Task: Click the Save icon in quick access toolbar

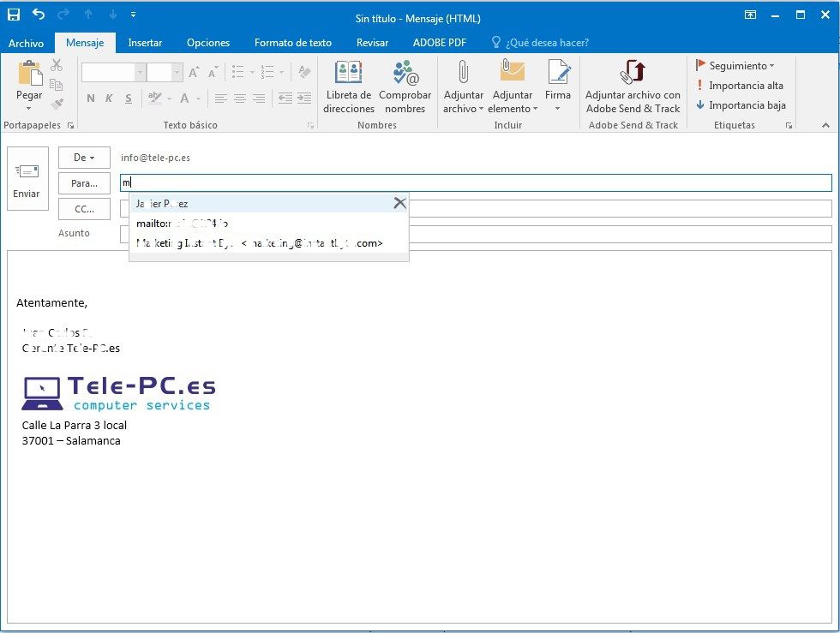Action: [x=14, y=15]
